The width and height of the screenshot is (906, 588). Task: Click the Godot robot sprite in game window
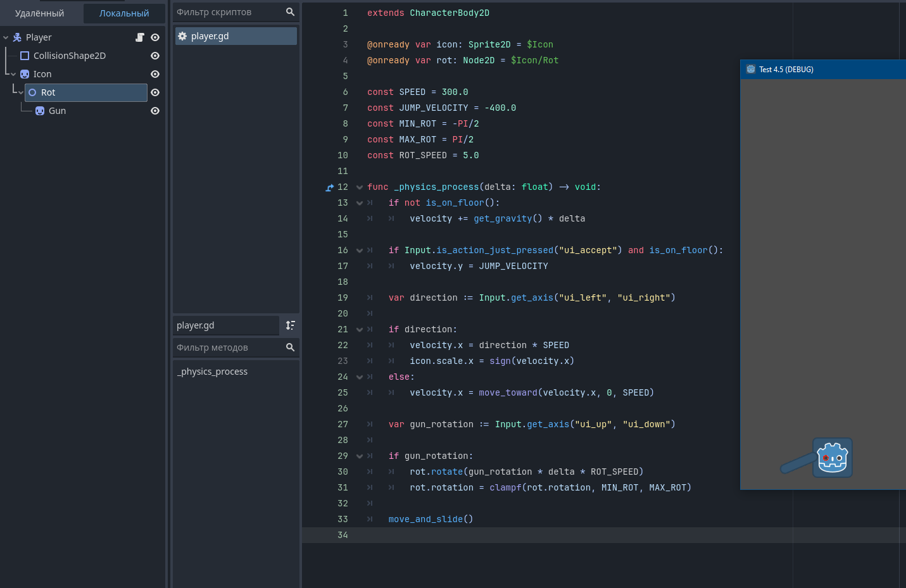(832, 458)
